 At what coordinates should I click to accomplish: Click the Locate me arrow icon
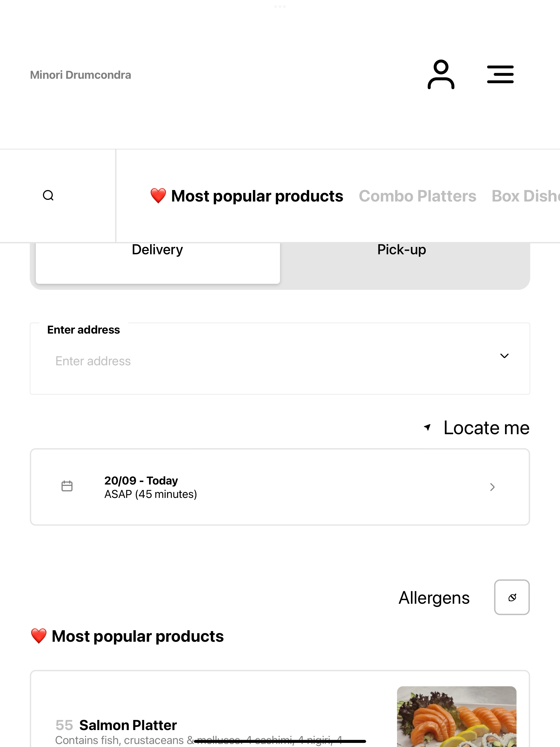[x=427, y=427]
